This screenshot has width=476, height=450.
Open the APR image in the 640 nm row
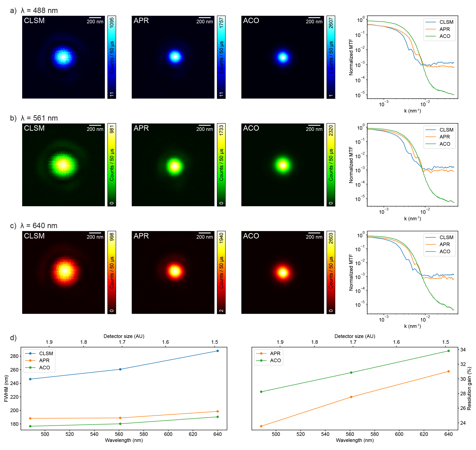pyautogui.click(x=173, y=272)
